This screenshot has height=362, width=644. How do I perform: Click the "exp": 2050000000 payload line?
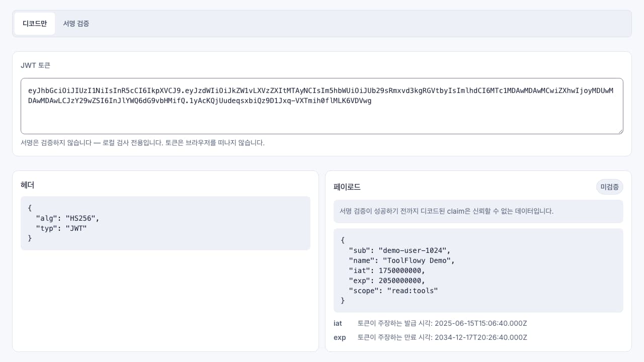(x=387, y=281)
